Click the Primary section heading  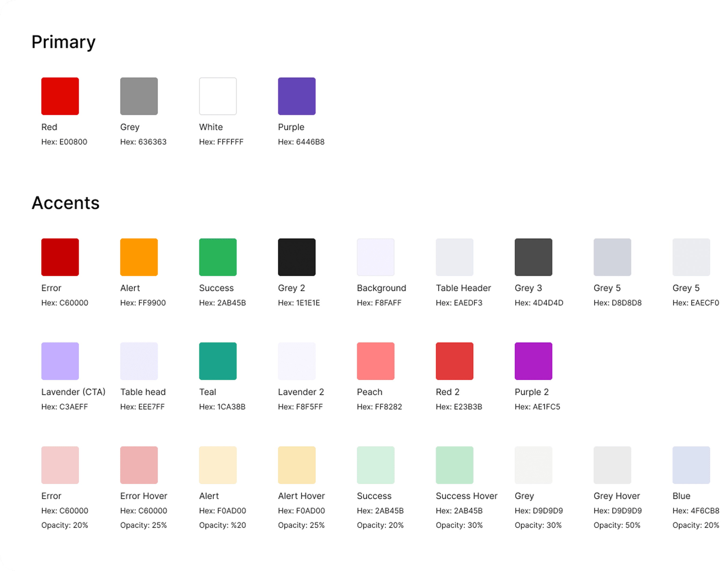64,42
